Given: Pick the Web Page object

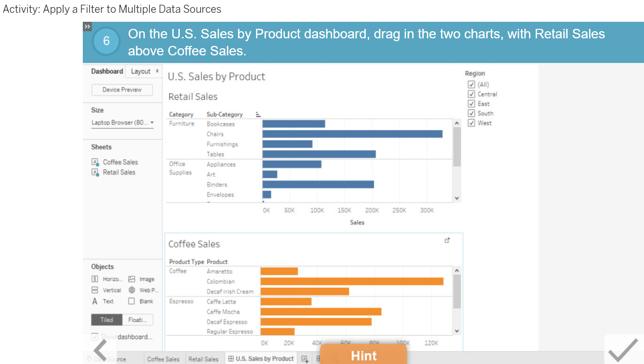Looking at the screenshot, I should click(143, 290).
